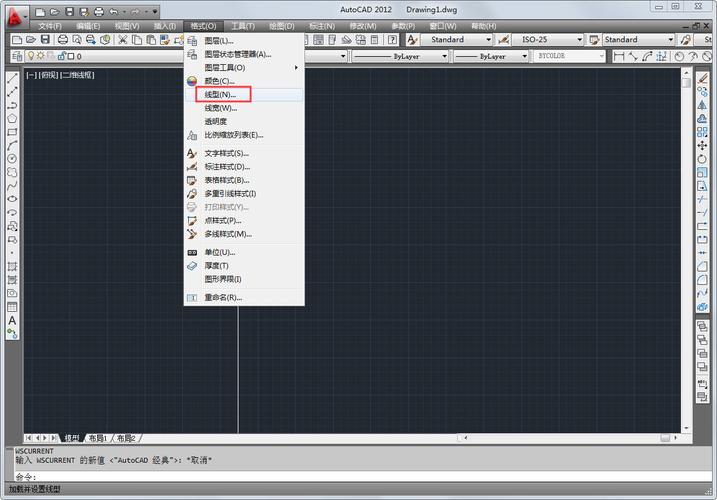
Task: Toggle layer 0 lightbulb on/off
Action: click(31, 56)
